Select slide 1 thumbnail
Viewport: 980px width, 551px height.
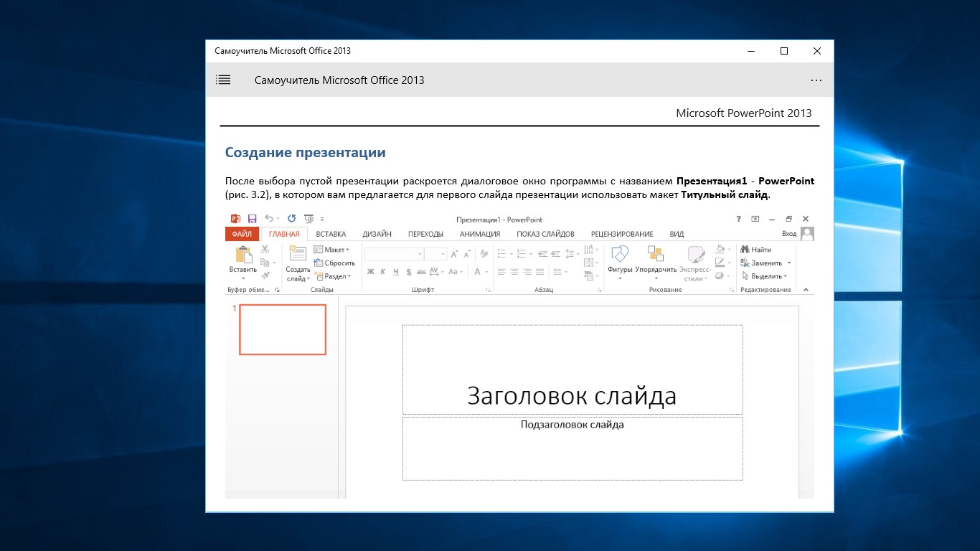point(283,329)
